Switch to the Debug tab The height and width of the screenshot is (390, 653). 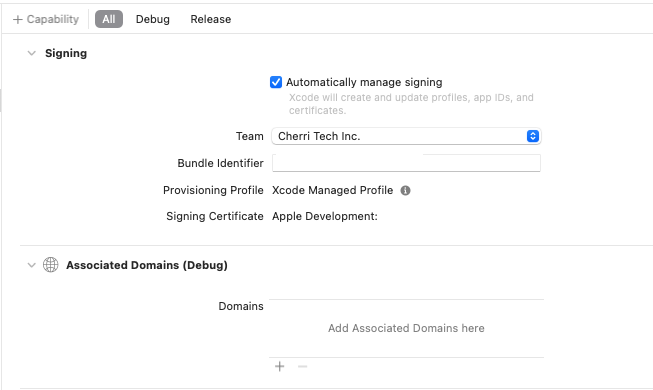tap(153, 19)
